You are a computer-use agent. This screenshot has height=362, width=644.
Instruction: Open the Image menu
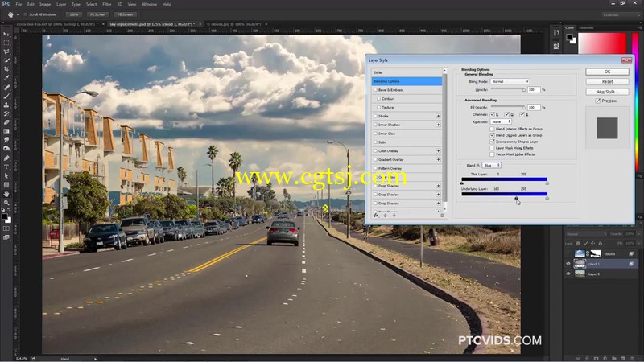45,4
